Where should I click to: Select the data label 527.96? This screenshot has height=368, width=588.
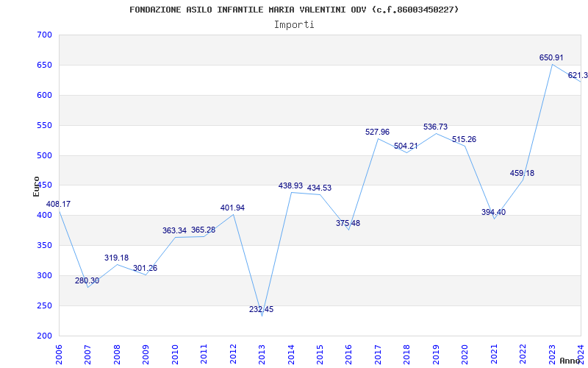377,132
